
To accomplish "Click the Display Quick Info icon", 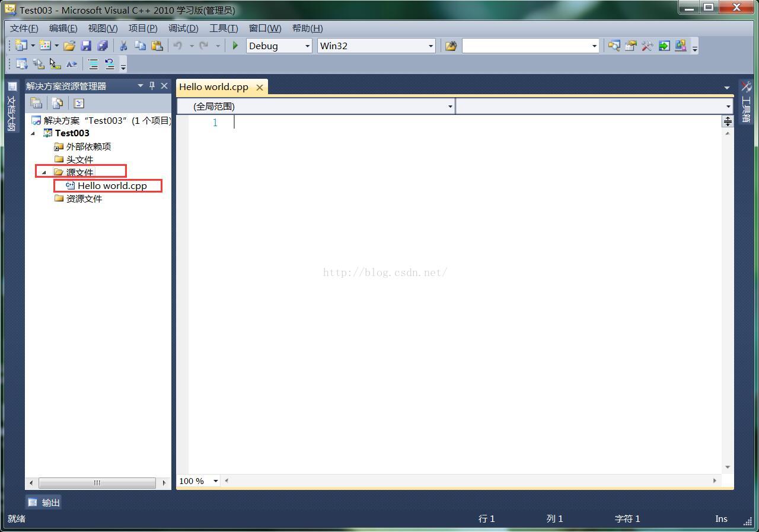I will pyautogui.click(x=55, y=64).
